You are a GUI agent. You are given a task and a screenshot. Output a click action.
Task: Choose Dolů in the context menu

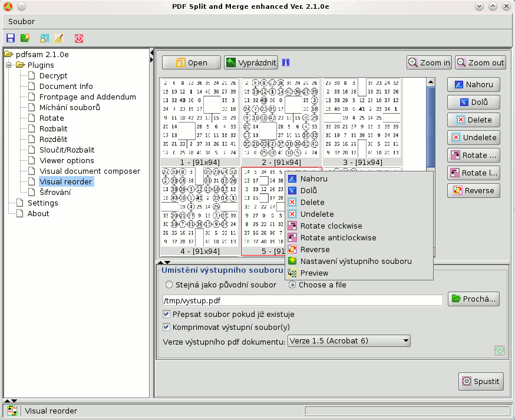[359, 190]
